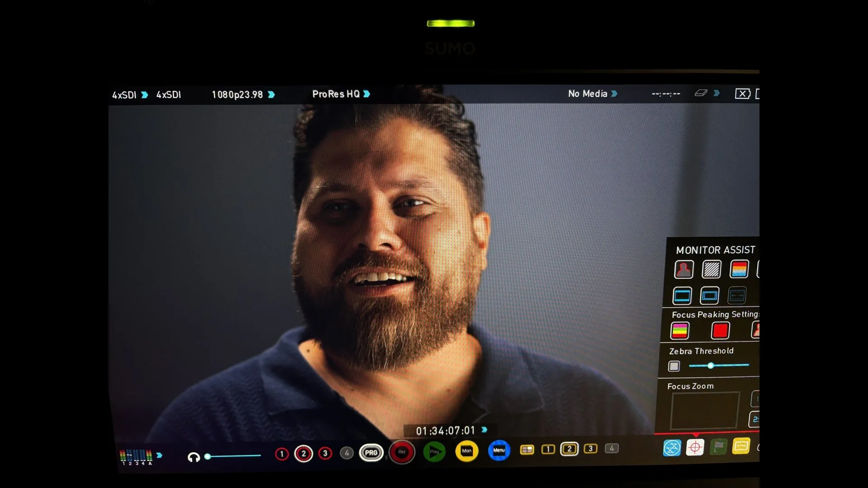The image size is (868, 488).
Task: Open the drive icon arrow in top bar
Action: point(717,93)
